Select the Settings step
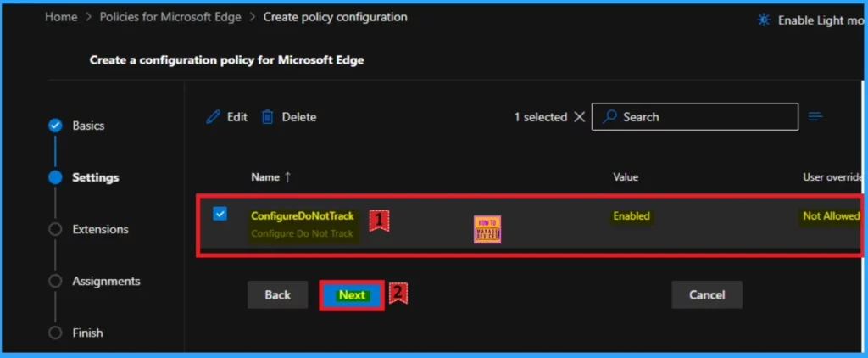This screenshot has width=868, height=358. pyautogui.click(x=95, y=177)
